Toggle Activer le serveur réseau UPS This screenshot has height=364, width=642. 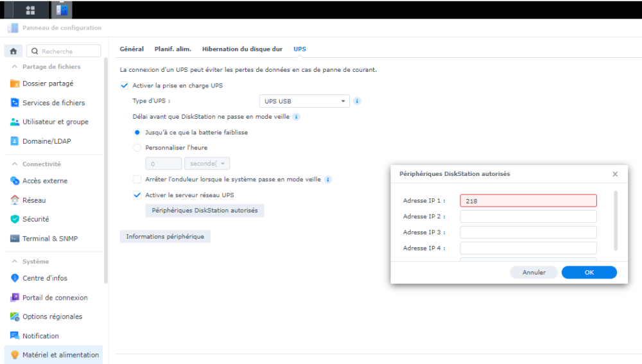(x=137, y=195)
